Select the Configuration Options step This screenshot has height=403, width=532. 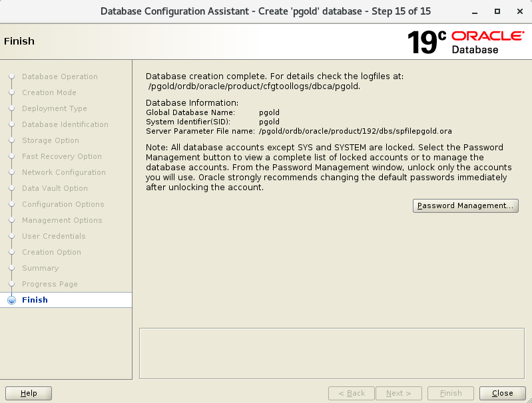coord(63,204)
